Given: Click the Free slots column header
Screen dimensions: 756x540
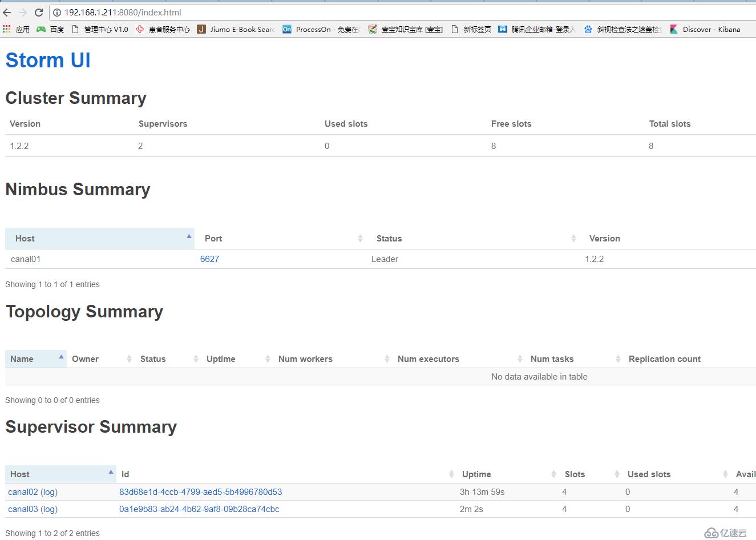Looking at the screenshot, I should pos(511,123).
